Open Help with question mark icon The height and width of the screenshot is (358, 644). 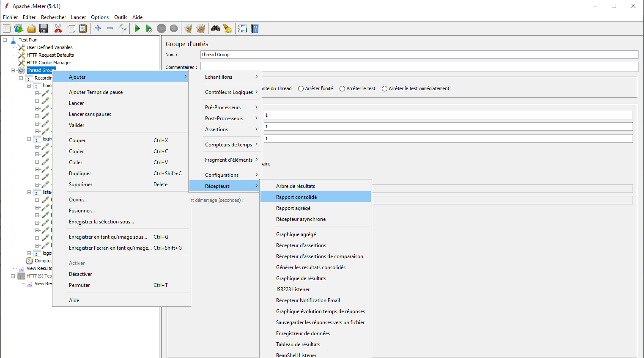click(255, 28)
